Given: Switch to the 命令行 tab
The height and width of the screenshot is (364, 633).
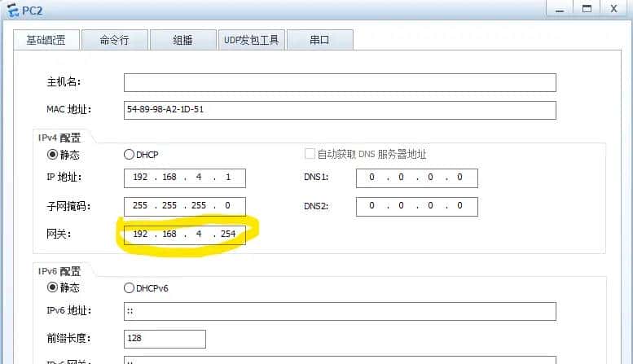Looking at the screenshot, I should point(115,40).
